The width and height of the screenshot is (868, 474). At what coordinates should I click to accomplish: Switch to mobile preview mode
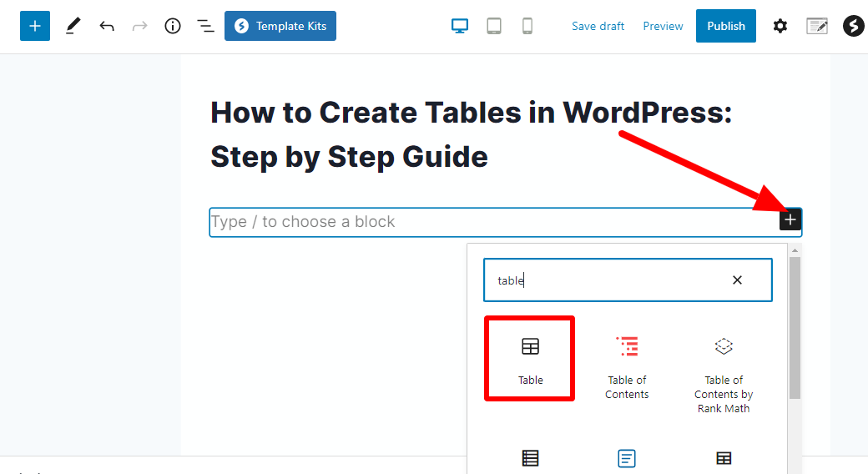pos(527,26)
